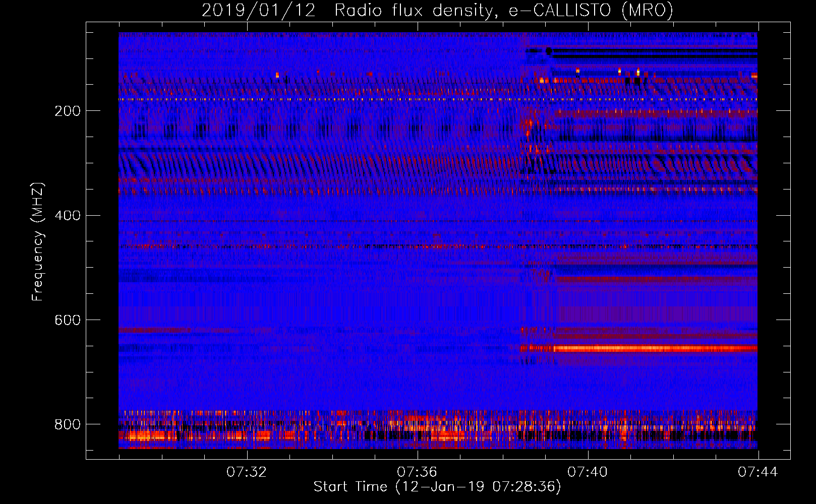Image resolution: width=816 pixels, height=504 pixels.
Task: Click the 600 frequency tick label
Action: [67, 321]
